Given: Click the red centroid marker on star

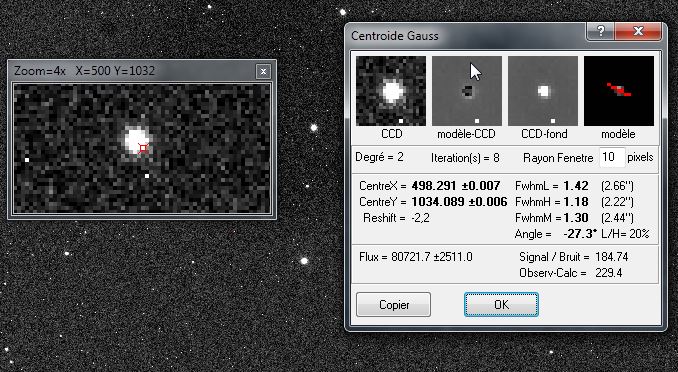Looking at the screenshot, I should click(x=143, y=148).
